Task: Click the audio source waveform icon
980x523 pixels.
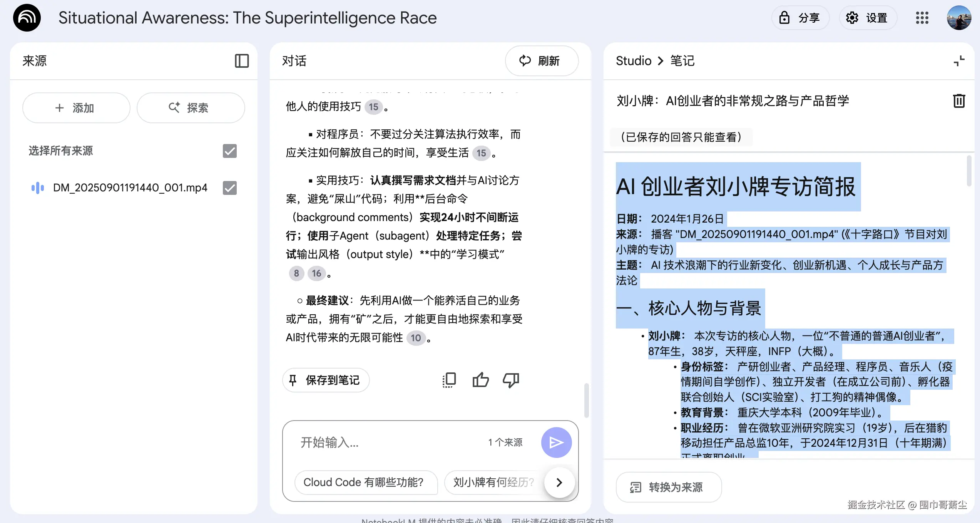Action: coord(38,188)
